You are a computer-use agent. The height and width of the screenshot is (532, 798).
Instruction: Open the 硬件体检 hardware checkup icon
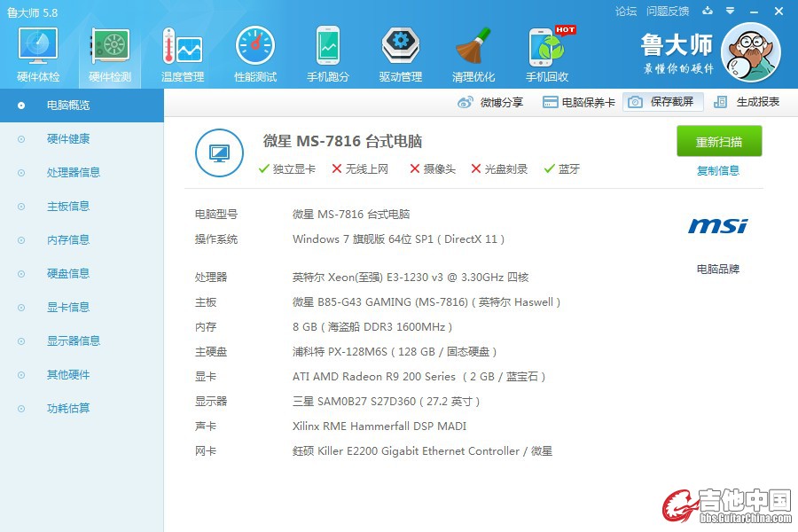38,55
